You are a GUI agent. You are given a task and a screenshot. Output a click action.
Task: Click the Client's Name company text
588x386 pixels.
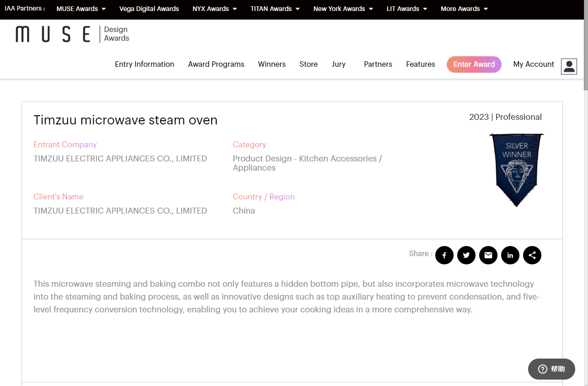(x=120, y=211)
